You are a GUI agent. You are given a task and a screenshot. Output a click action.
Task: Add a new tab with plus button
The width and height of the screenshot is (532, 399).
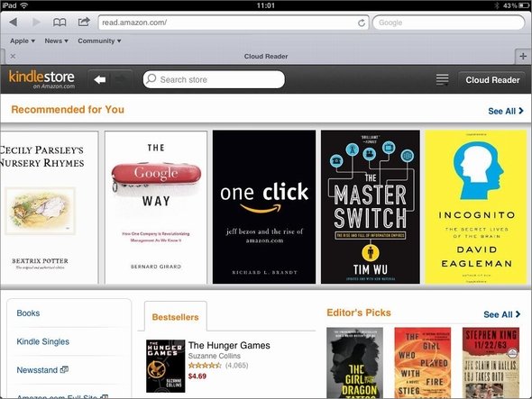click(523, 56)
